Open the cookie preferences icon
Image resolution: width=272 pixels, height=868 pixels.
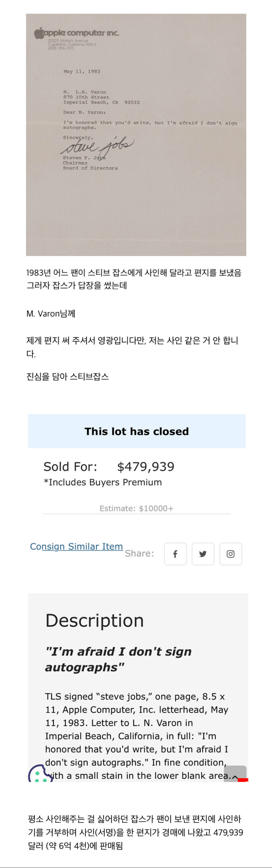[x=40, y=774]
